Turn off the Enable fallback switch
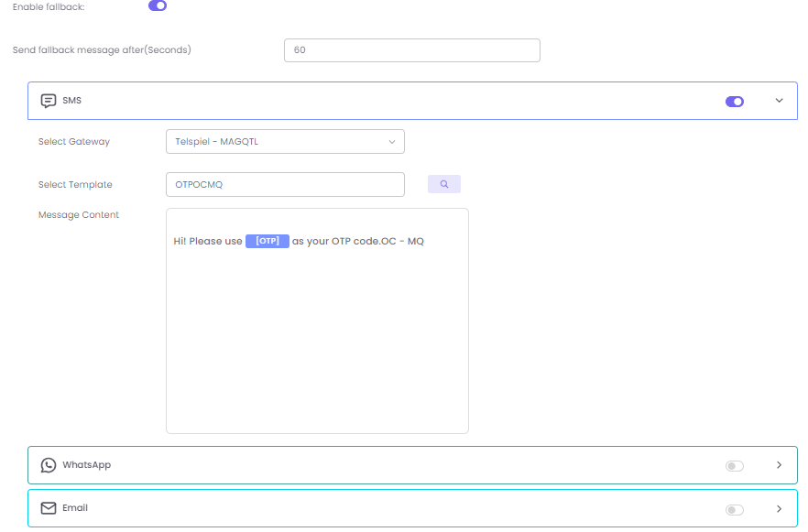808x532 pixels. [158, 6]
